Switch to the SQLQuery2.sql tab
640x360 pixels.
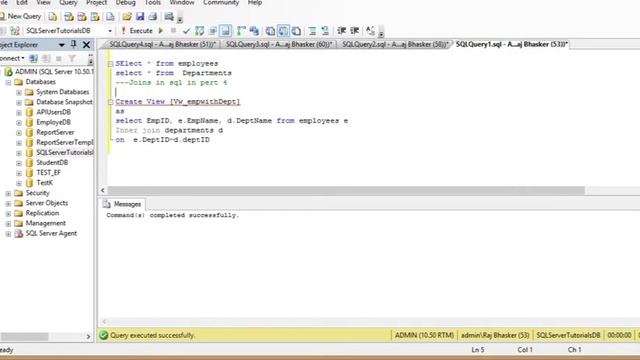[395, 44]
